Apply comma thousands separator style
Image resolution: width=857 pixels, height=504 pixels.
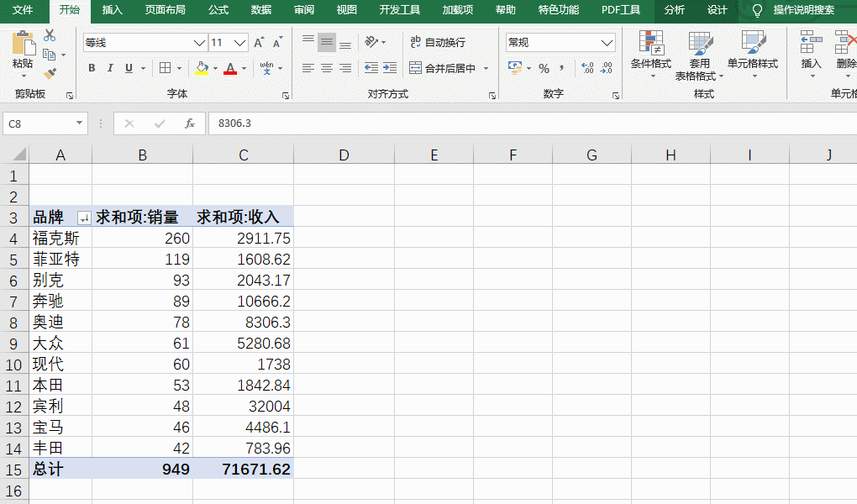(x=562, y=68)
